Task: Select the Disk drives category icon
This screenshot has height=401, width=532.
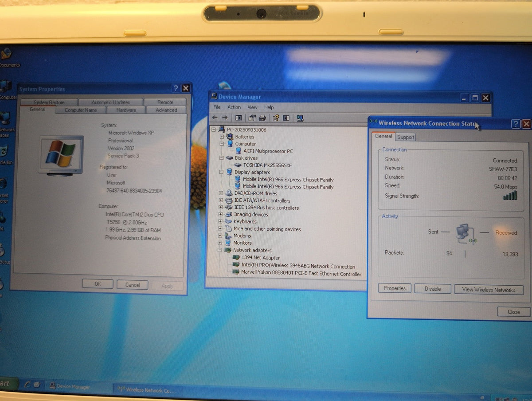Action: (x=229, y=158)
